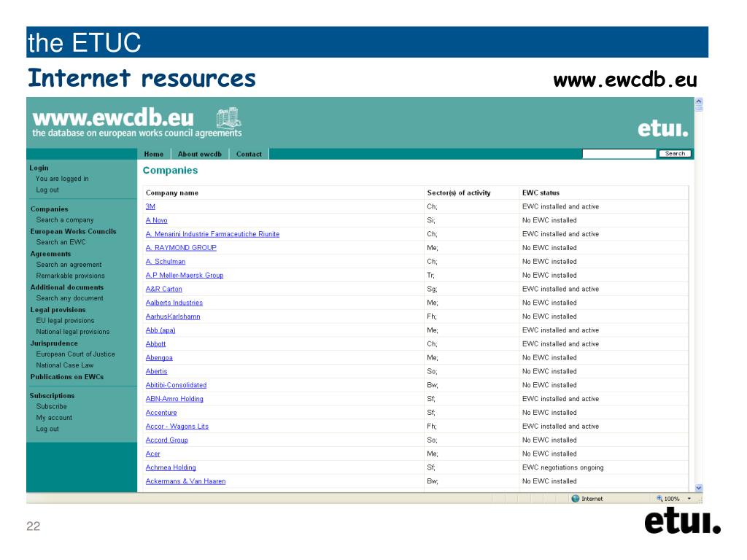Open the Abbott company link
This screenshot has height=560, width=747.
coord(156,344)
